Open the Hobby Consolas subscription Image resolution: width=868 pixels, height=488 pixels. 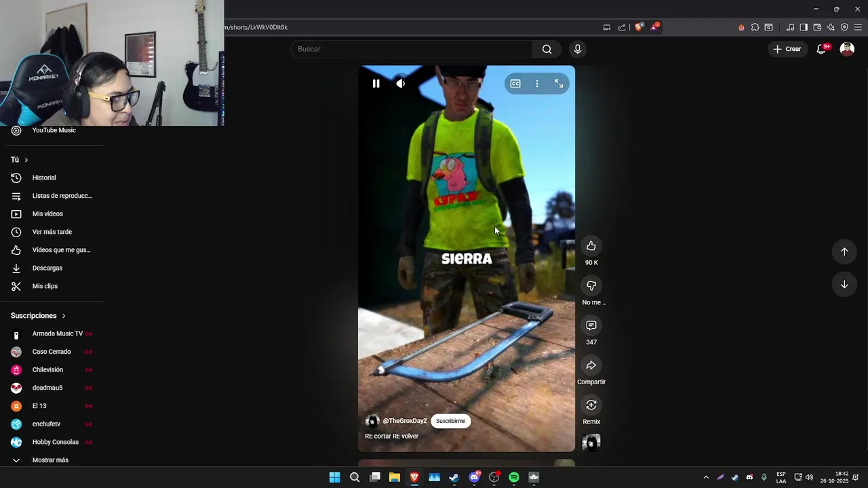[53, 442]
